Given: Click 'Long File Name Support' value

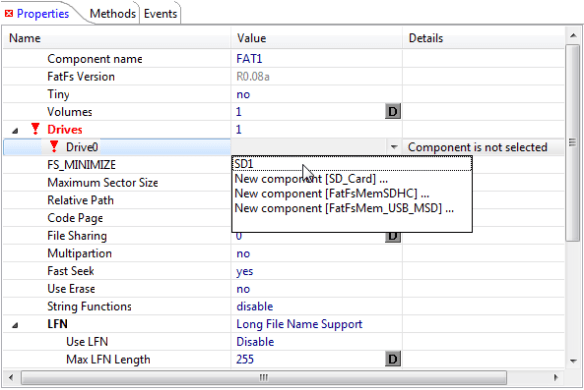Looking at the screenshot, I should 299,324.
